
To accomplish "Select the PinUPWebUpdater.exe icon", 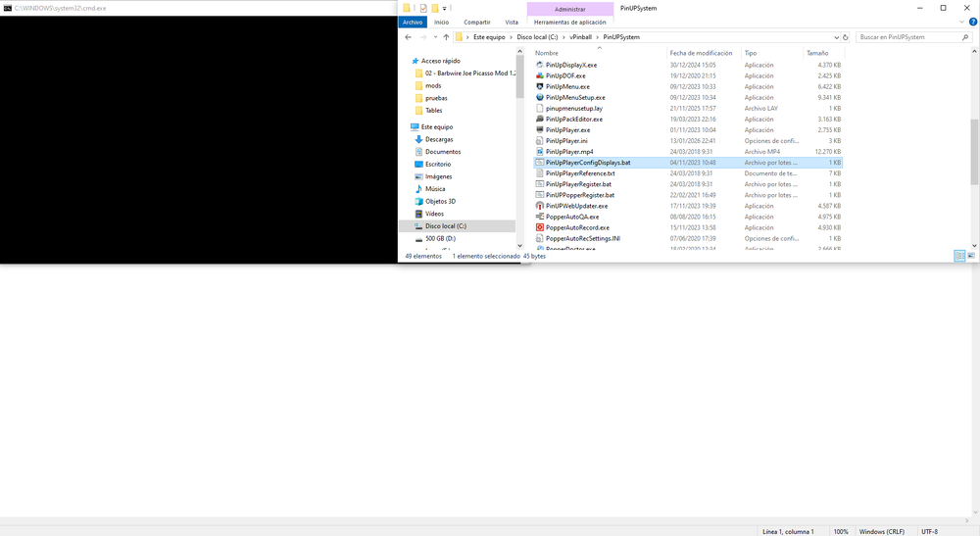I will (539, 206).
